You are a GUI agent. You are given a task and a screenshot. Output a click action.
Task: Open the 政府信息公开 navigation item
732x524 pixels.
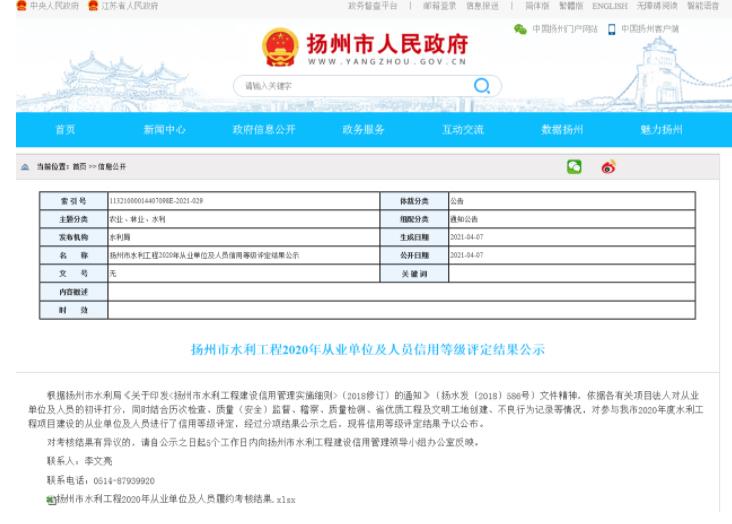pyautogui.click(x=264, y=129)
